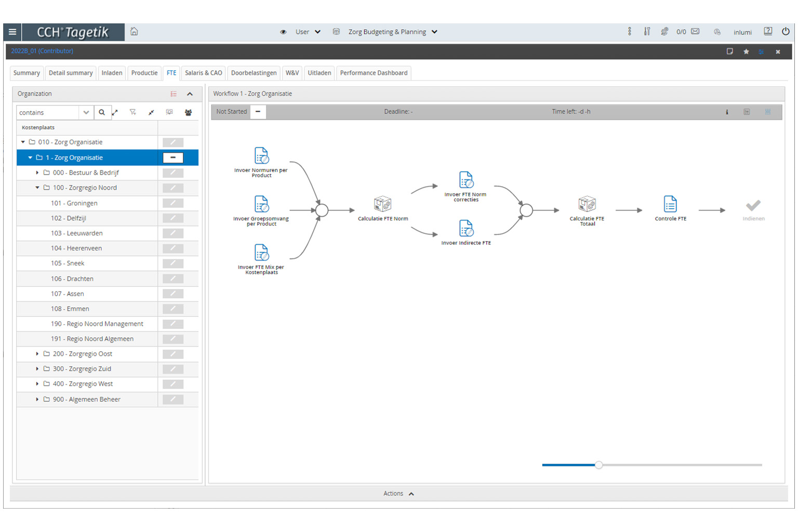
Task: Open Invoer Normuren per Product step
Action: [261, 156]
